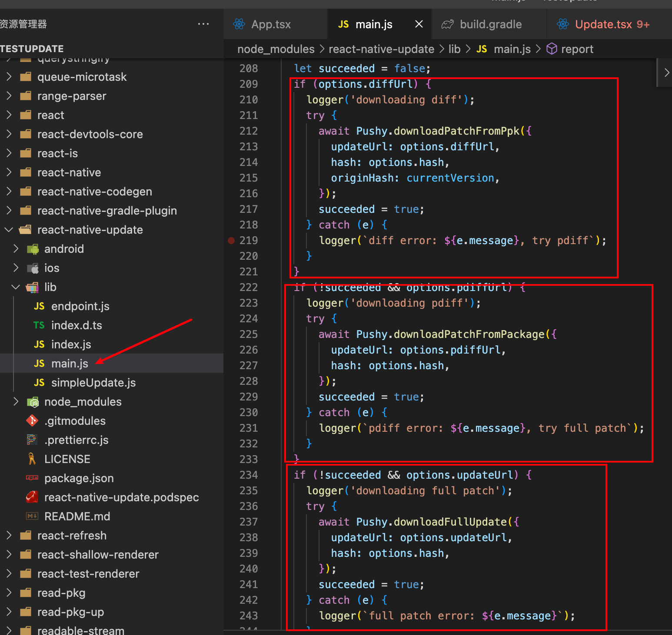Expand the read-pkg-up folder
The height and width of the screenshot is (635, 672).
(x=9, y=612)
